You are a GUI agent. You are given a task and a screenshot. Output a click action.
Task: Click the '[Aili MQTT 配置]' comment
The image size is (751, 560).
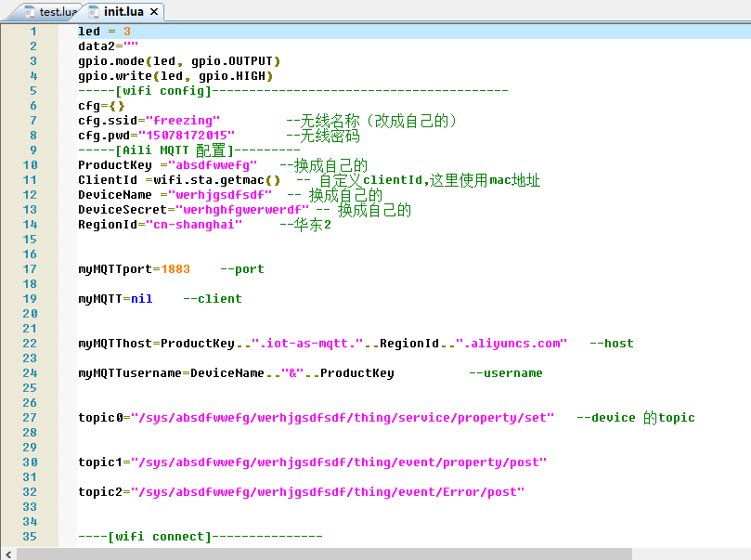pyautogui.click(x=189, y=150)
